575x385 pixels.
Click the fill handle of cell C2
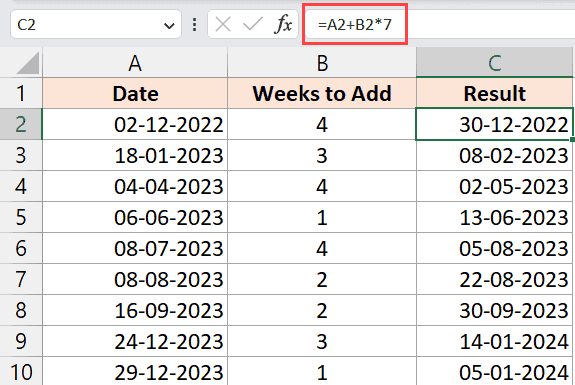click(x=572, y=140)
